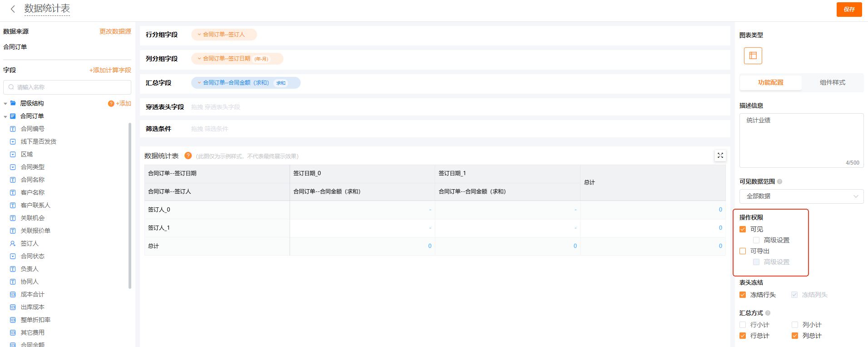Image resolution: width=868 pixels, height=347 pixels.
Task: Switch to the 功能配置 tab
Action: tap(770, 83)
